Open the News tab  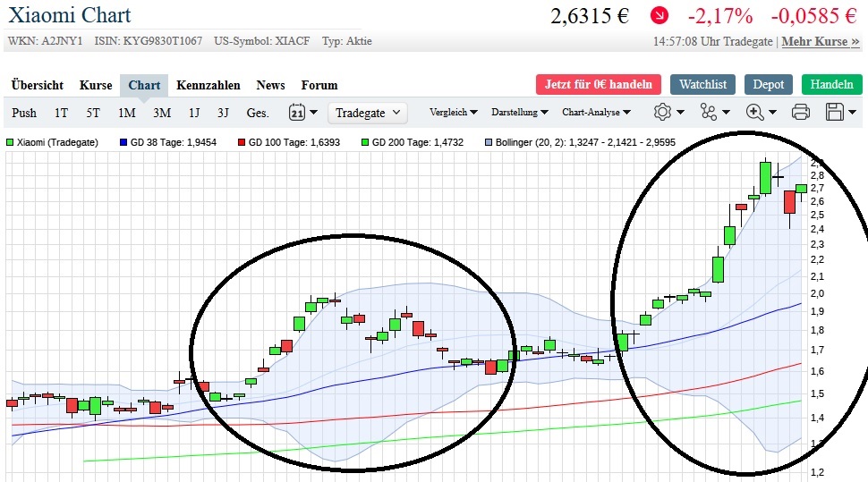click(x=271, y=85)
